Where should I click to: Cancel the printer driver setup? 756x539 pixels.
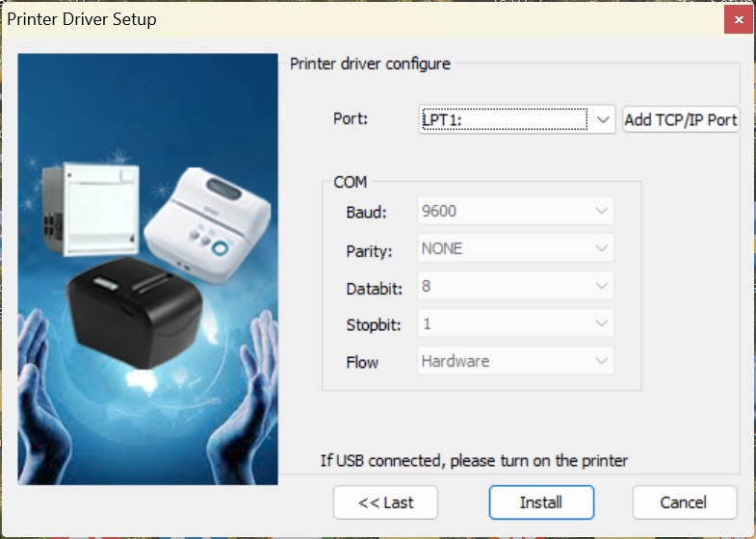coord(684,501)
